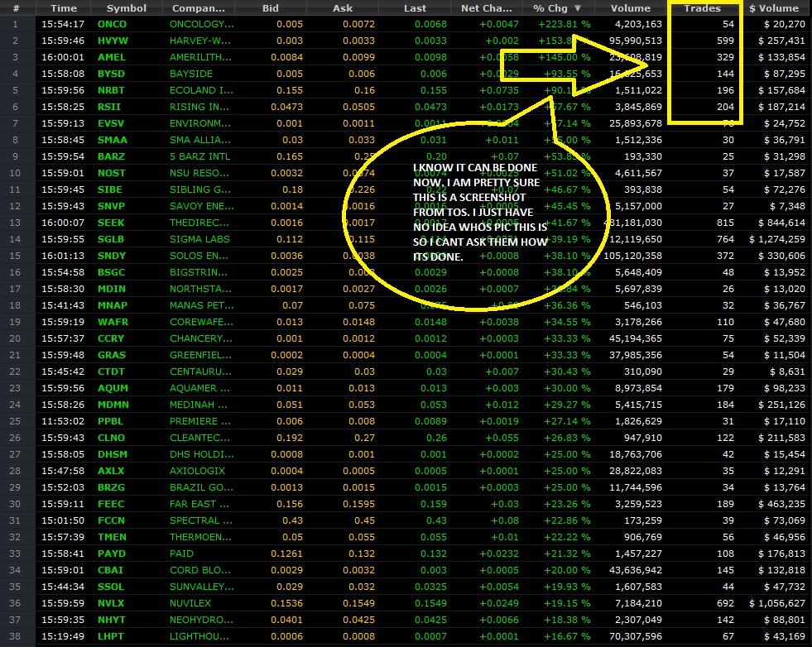The height and width of the screenshot is (647, 812).
Task: Select the SMAA symbol
Action: click(113, 140)
